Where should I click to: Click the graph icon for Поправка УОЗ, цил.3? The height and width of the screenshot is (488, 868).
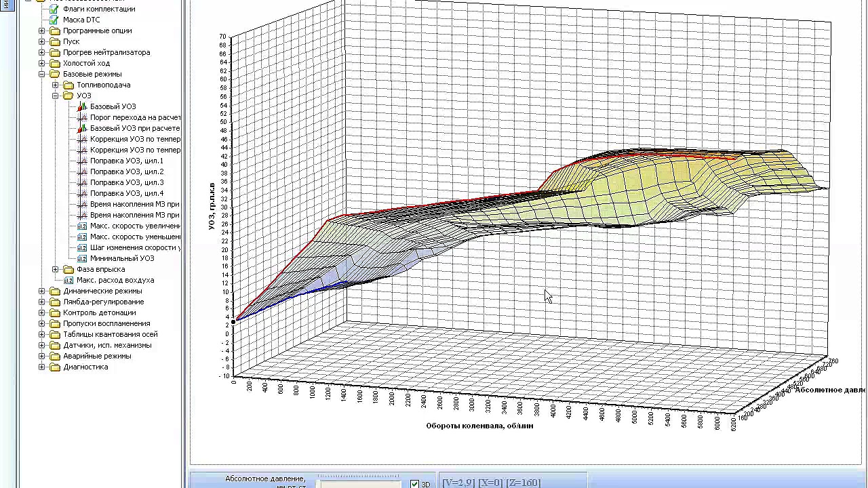82,182
